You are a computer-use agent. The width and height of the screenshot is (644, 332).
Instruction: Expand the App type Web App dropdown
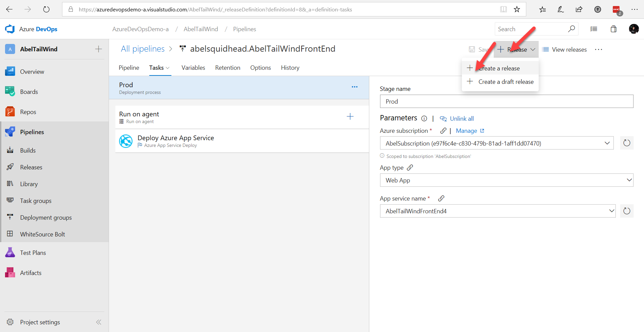click(x=629, y=180)
